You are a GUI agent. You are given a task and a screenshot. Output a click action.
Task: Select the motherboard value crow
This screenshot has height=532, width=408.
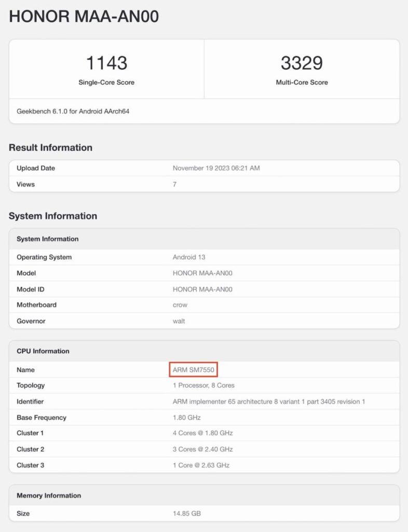[180, 305]
